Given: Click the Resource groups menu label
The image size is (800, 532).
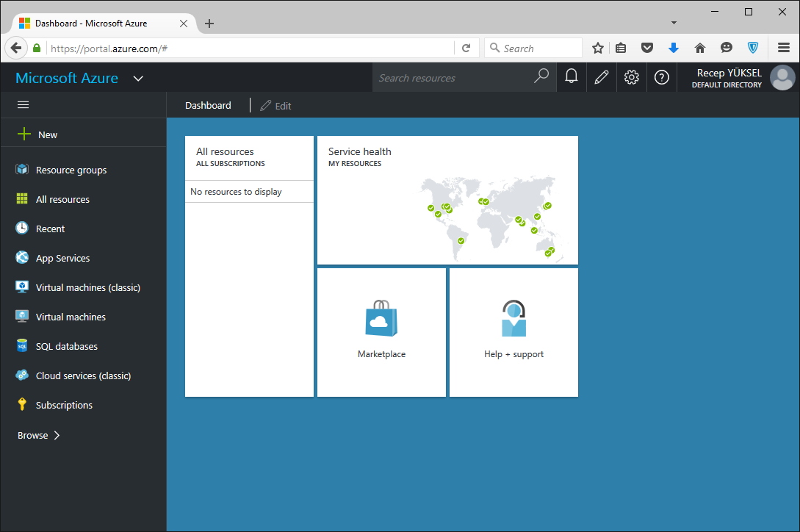Looking at the screenshot, I should [x=71, y=170].
